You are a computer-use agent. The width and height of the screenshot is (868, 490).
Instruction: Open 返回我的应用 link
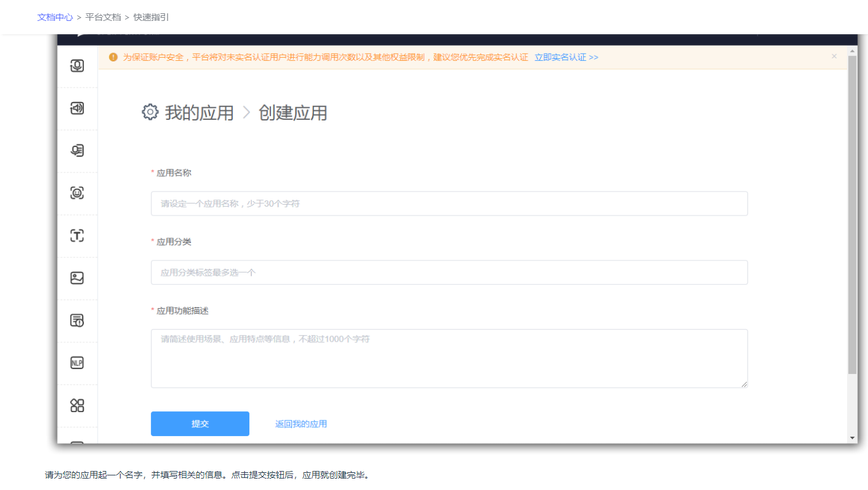[300, 423]
